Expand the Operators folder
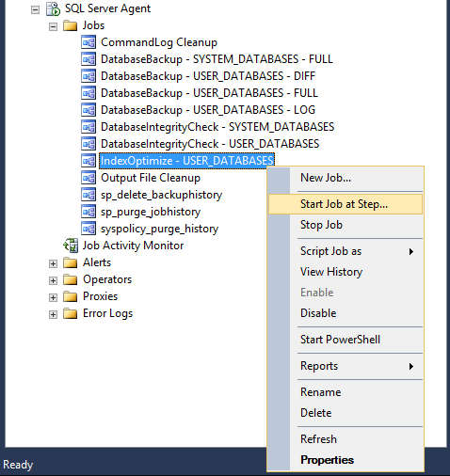The image size is (450, 476). [54, 280]
